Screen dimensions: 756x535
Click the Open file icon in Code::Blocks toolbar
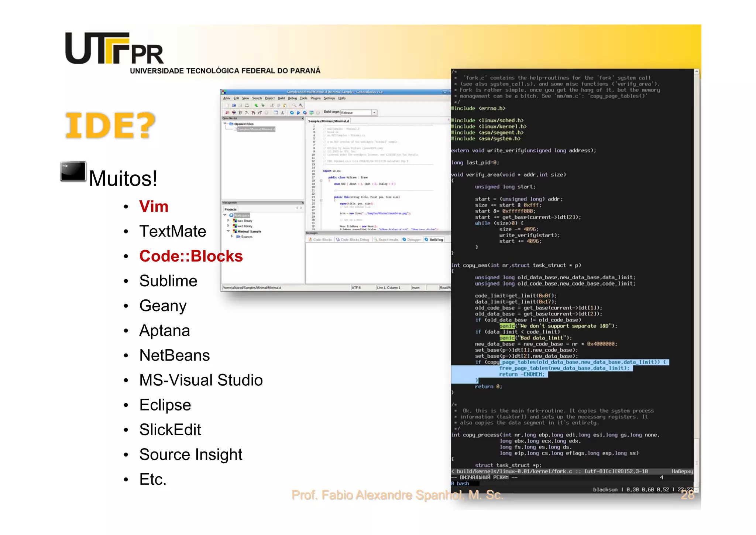pos(234,105)
